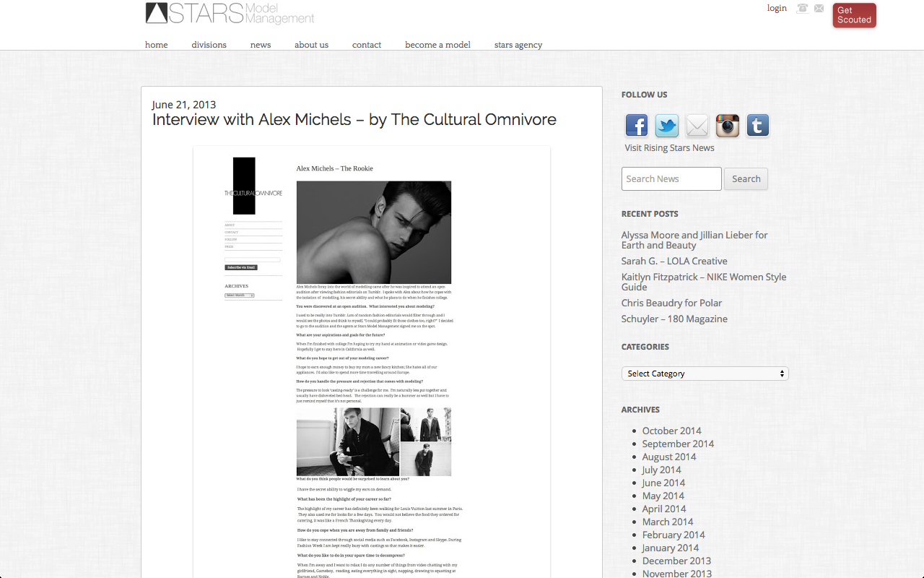Click the small mail icon beside login

point(819,9)
